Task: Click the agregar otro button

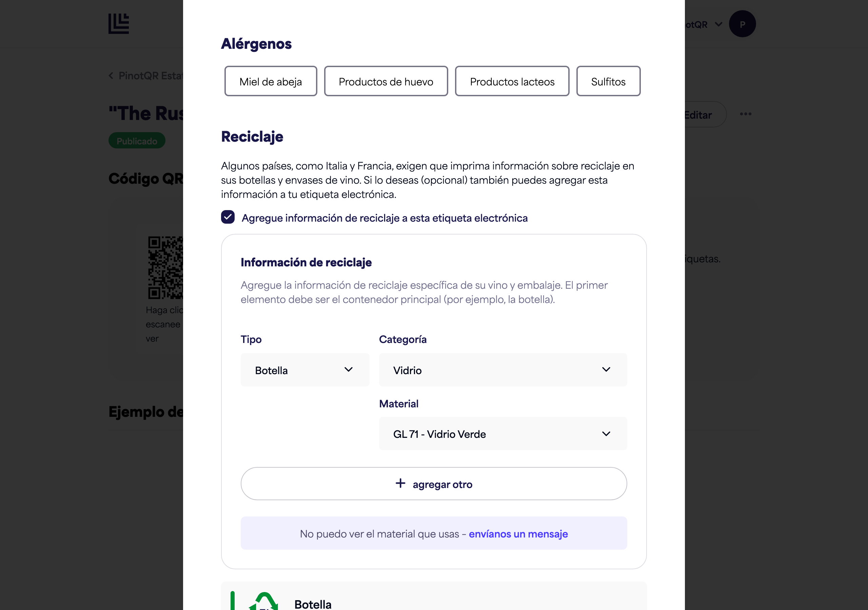Action: pos(434,484)
